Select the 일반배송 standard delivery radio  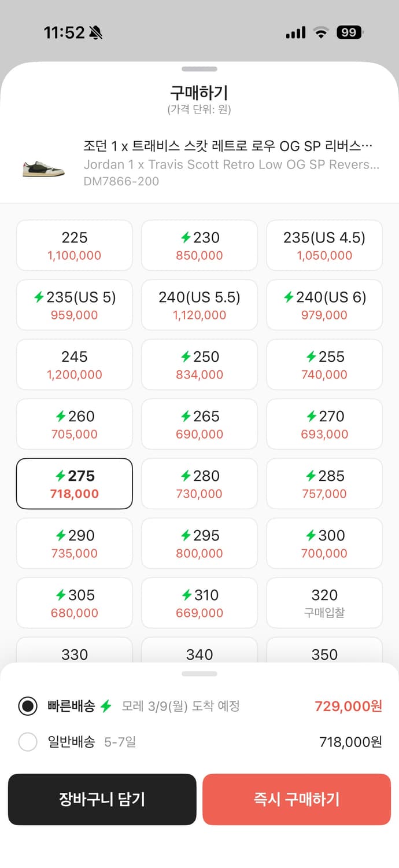click(x=28, y=742)
